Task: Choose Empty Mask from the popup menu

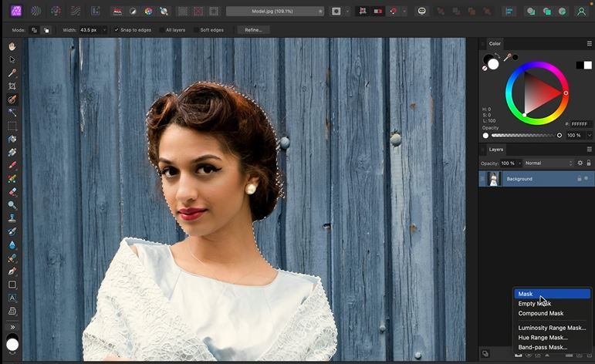Action: tap(552, 303)
